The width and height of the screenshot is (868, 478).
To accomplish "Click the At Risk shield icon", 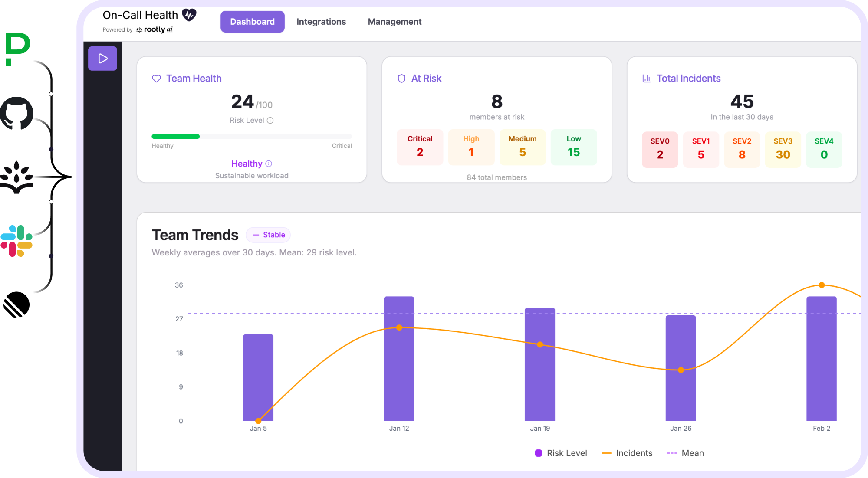I will 401,79.
